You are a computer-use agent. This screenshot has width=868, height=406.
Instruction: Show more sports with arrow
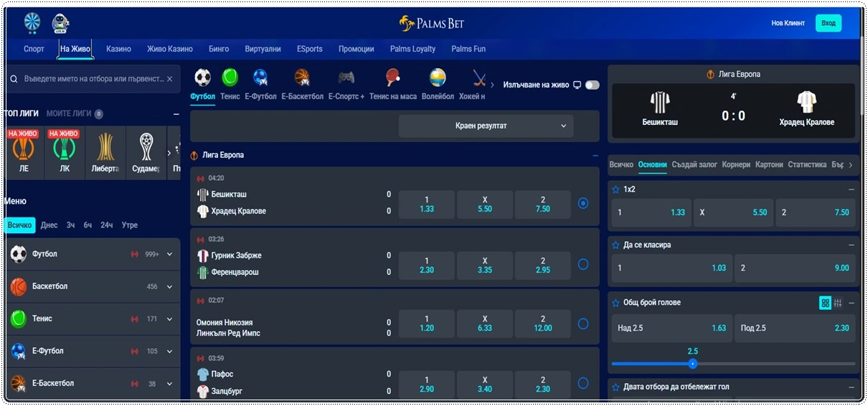pos(492,85)
